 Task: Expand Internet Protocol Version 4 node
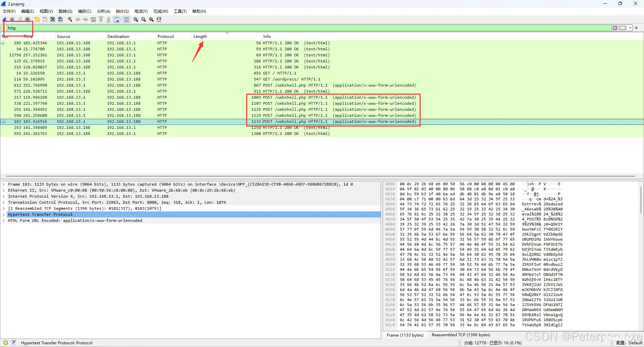pos(4,196)
